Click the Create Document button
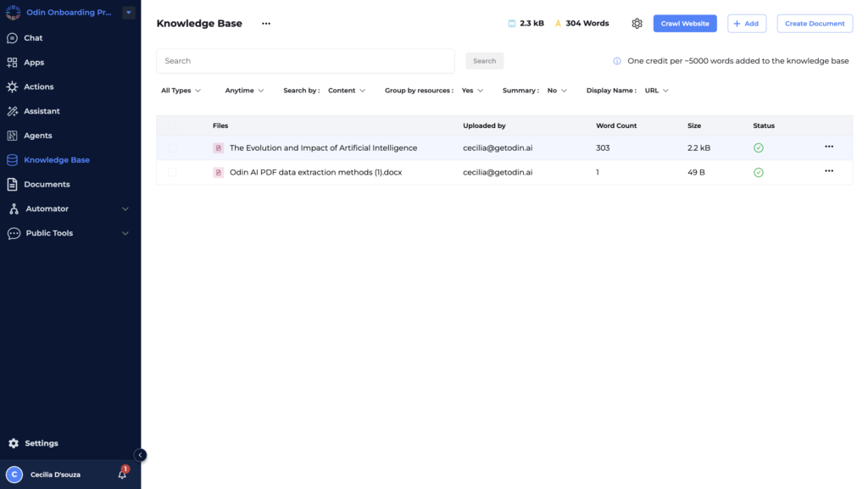This screenshot has width=868, height=489. (814, 23)
